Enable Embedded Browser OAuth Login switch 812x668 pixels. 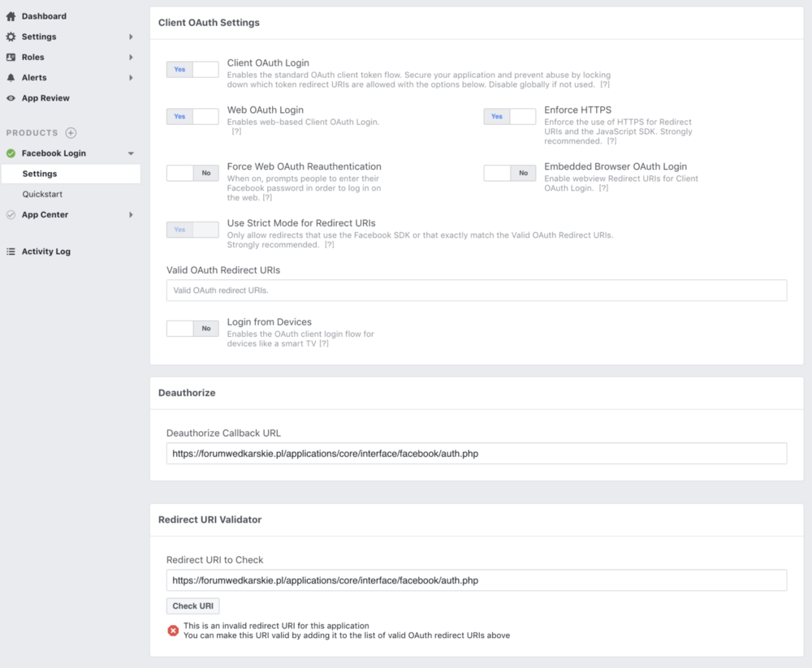tap(510, 173)
